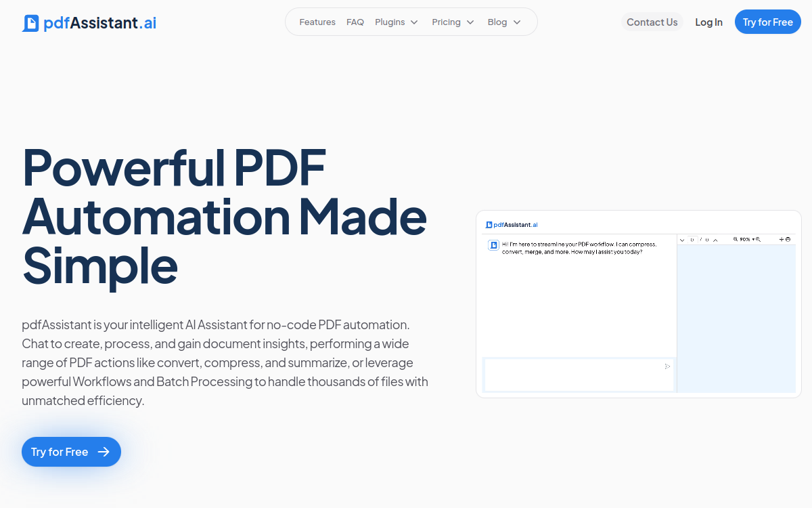Image resolution: width=812 pixels, height=508 pixels.
Task: Click the Log In link
Action: tap(708, 22)
